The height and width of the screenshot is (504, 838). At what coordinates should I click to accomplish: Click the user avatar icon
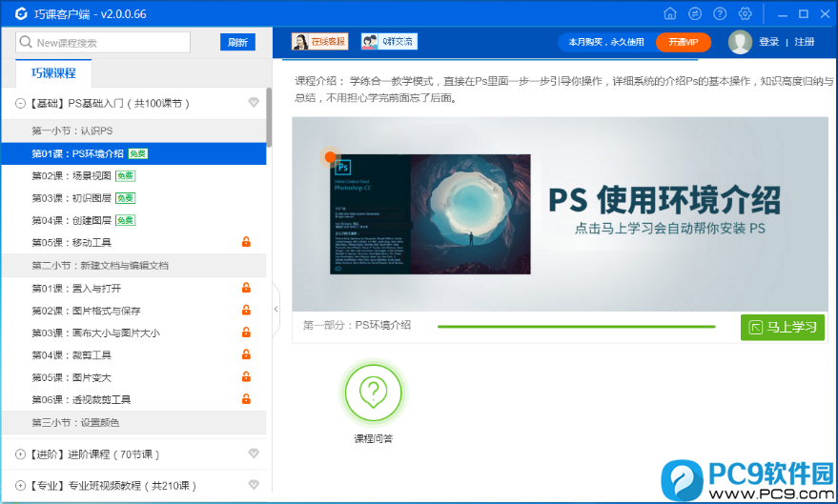(740, 42)
